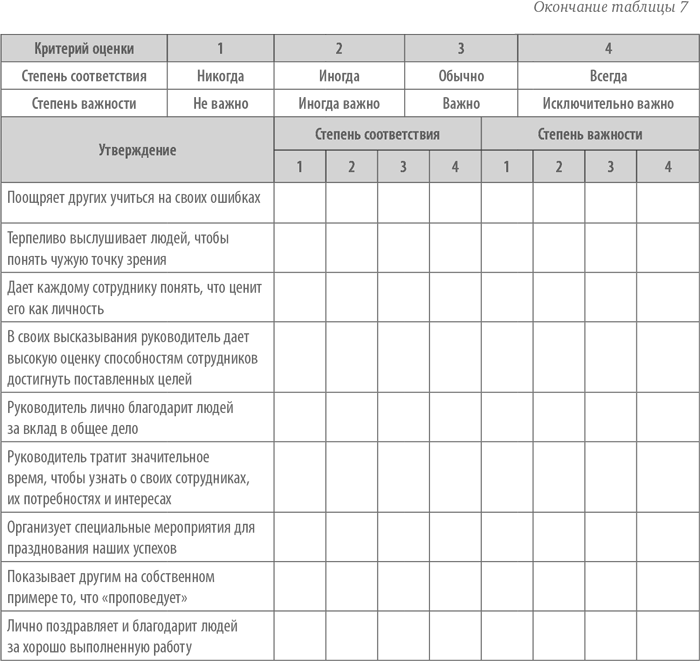Pick rating 1 under 'Степень важности'

[x=507, y=167]
